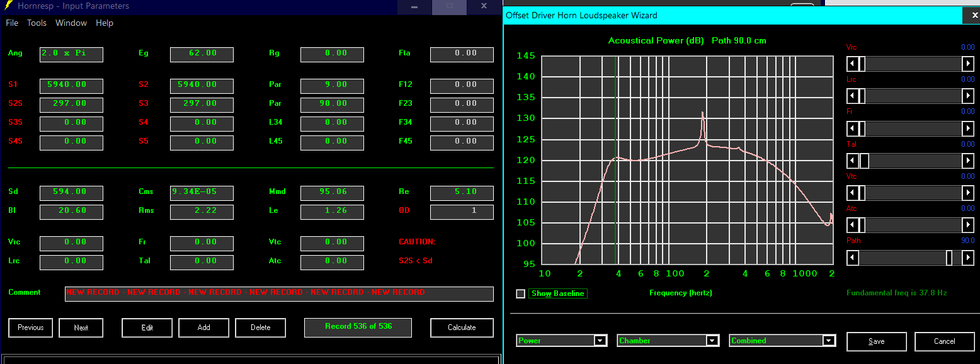
Task: Open the Tools menu
Action: (x=37, y=23)
